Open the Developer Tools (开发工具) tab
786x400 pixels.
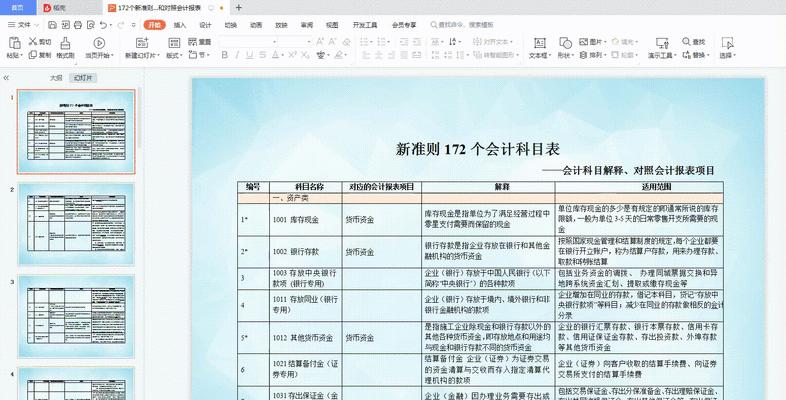point(365,25)
